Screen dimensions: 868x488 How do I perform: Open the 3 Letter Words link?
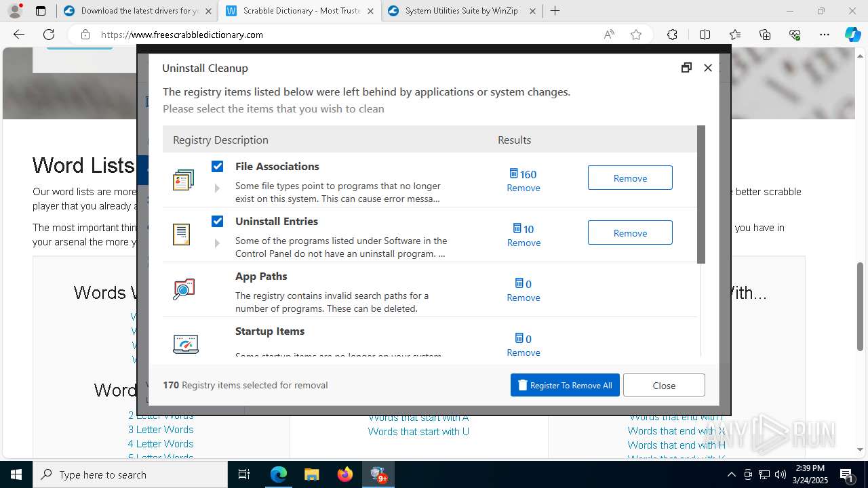pyautogui.click(x=161, y=430)
